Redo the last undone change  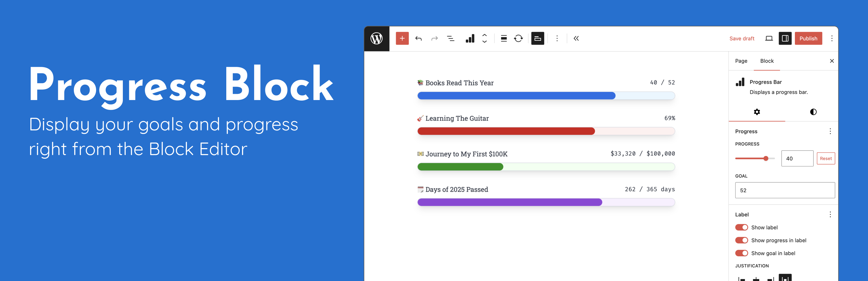point(434,38)
